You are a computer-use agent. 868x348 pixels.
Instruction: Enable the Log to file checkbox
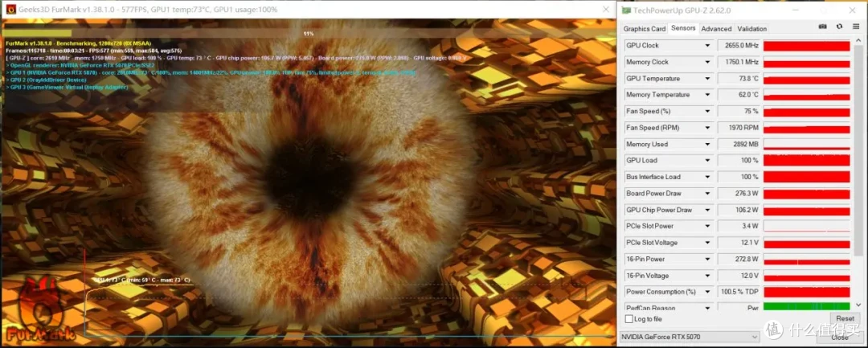coord(628,319)
